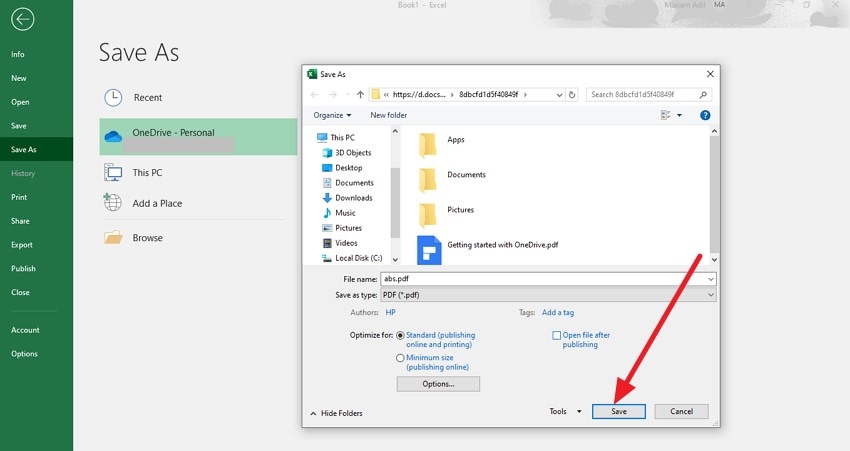Image resolution: width=850 pixels, height=451 pixels.
Task: Click the file list vertical scrollbar
Action: point(714,195)
